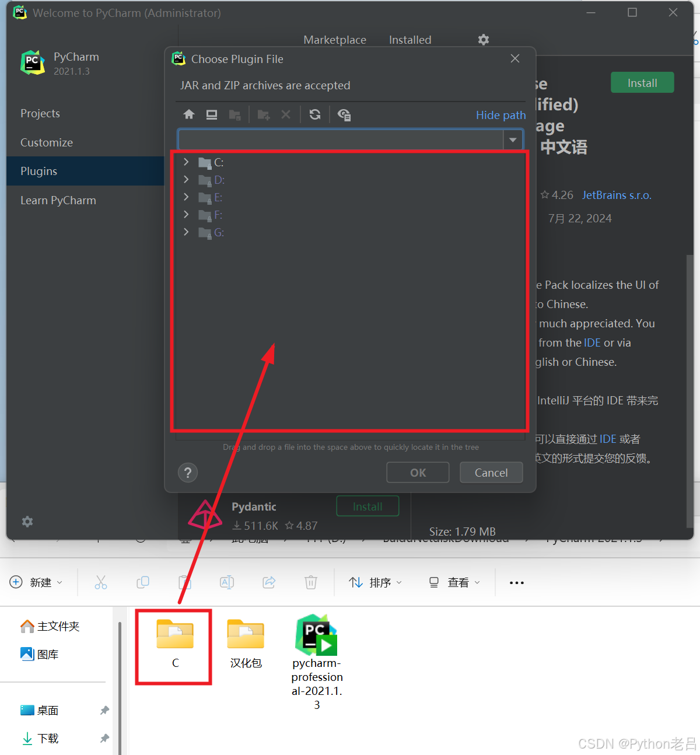The image size is (700, 755).
Task: Open 主文件夹 in Explorer navigation pane
Action: click(x=50, y=626)
